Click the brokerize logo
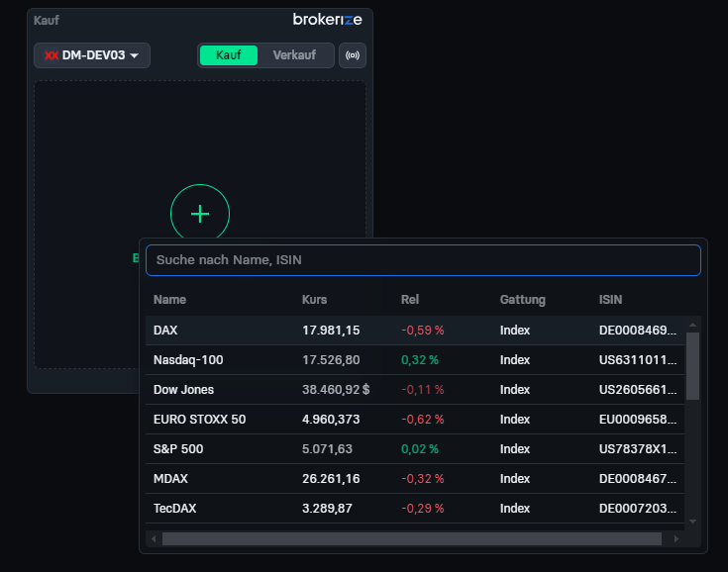728x572 pixels. (x=327, y=20)
